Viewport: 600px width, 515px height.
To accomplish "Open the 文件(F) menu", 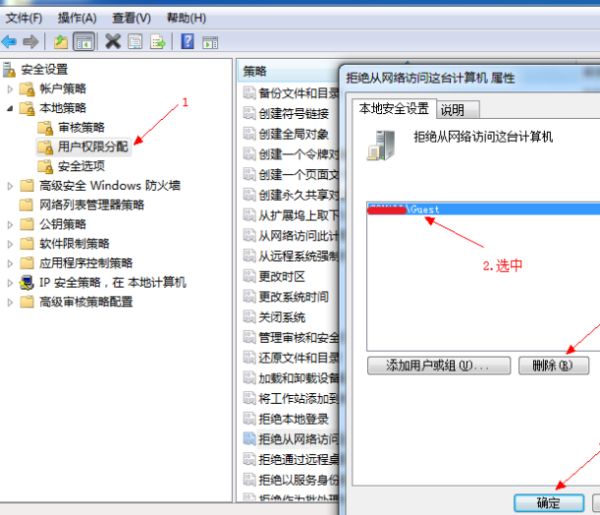I will [x=24, y=18].
